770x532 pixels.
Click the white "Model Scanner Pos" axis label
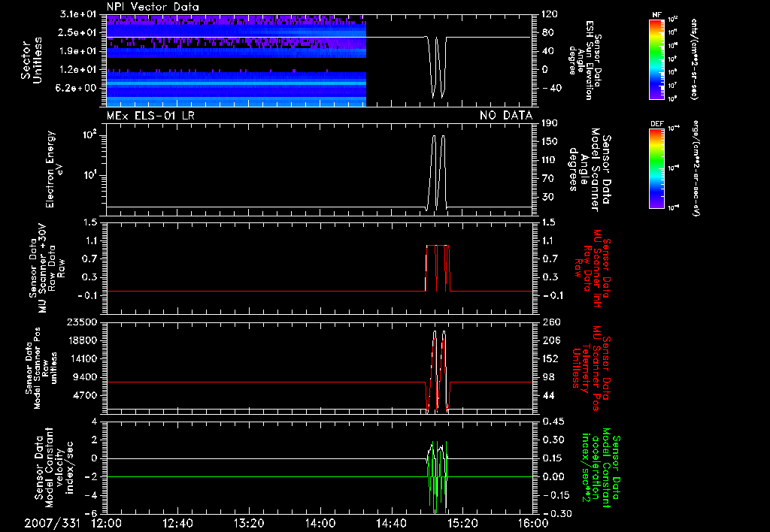[x=41, y=368]
